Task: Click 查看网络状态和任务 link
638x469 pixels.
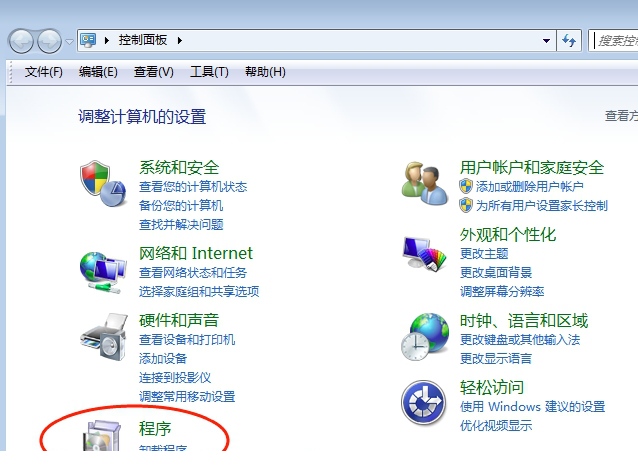Action: point(193,273)
